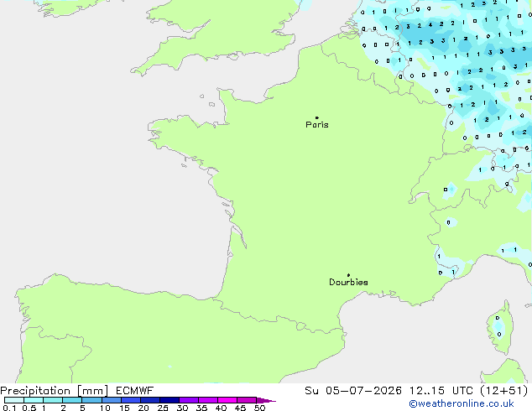Click the (12+51) forecast offset text
Screen dimensions: 532x411
point(504,391)
